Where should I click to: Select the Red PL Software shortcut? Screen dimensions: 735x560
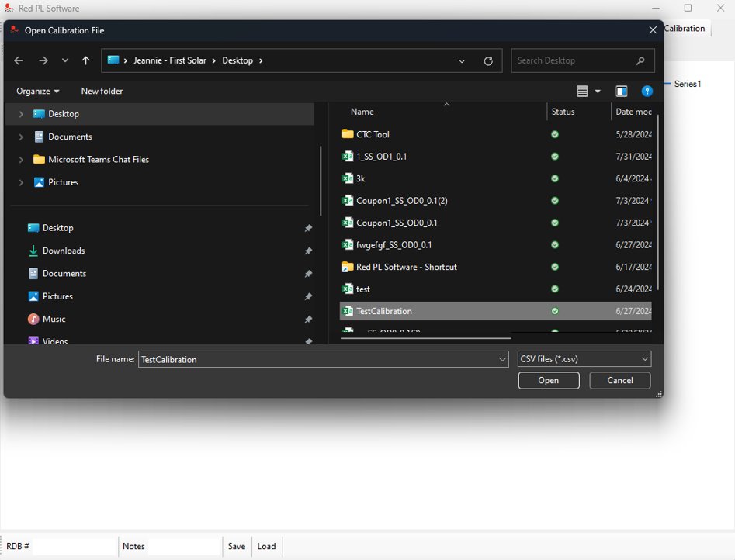[406, 267]
